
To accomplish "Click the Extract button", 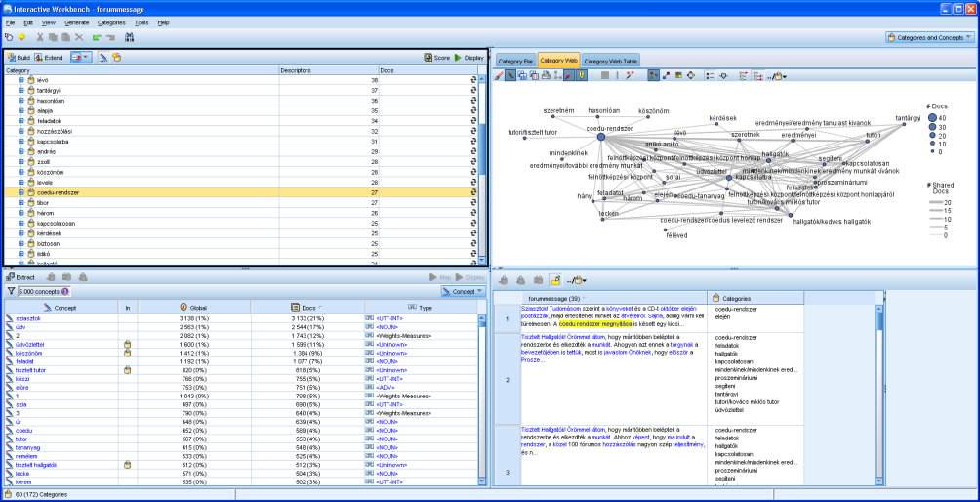I will [x=20, y=277].
